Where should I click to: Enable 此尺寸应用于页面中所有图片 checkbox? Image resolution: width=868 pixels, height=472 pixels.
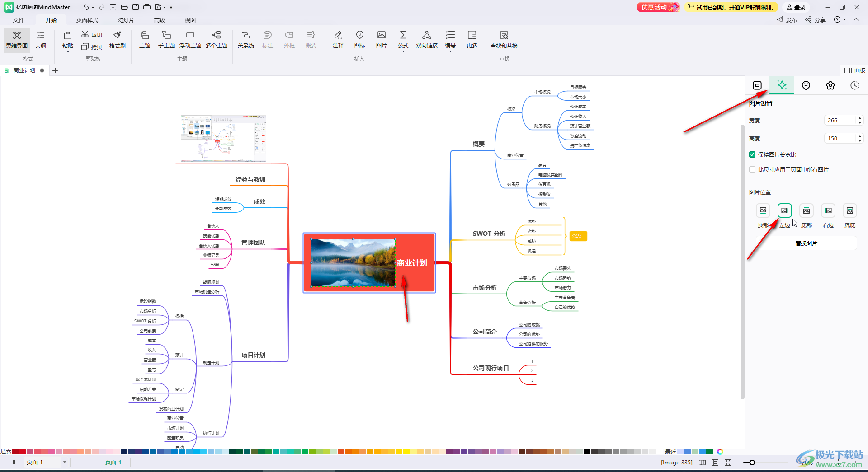coord(752,169)
